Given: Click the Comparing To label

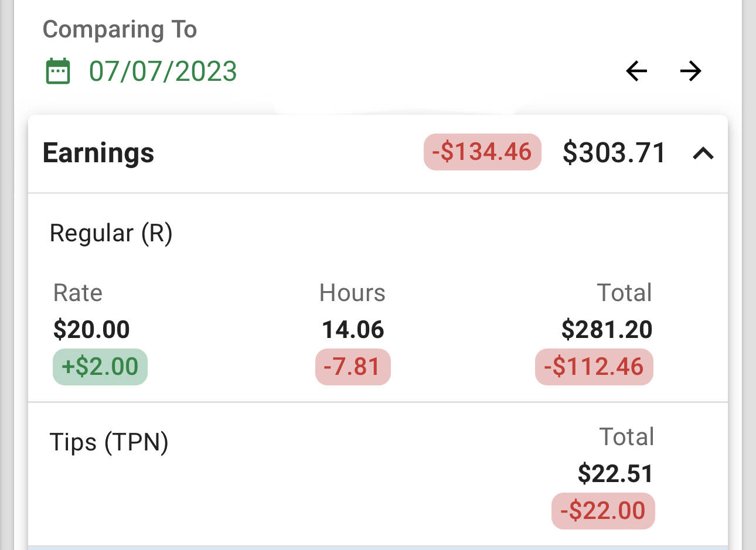Looking at the screenshot, I should click(x=120, y=29).
